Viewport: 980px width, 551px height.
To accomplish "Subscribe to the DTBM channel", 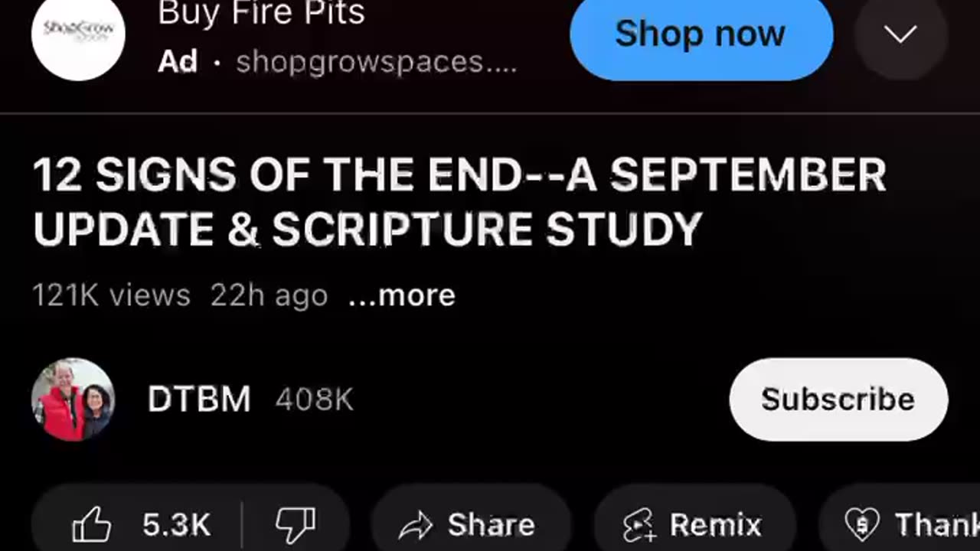I will click(838, 399).
